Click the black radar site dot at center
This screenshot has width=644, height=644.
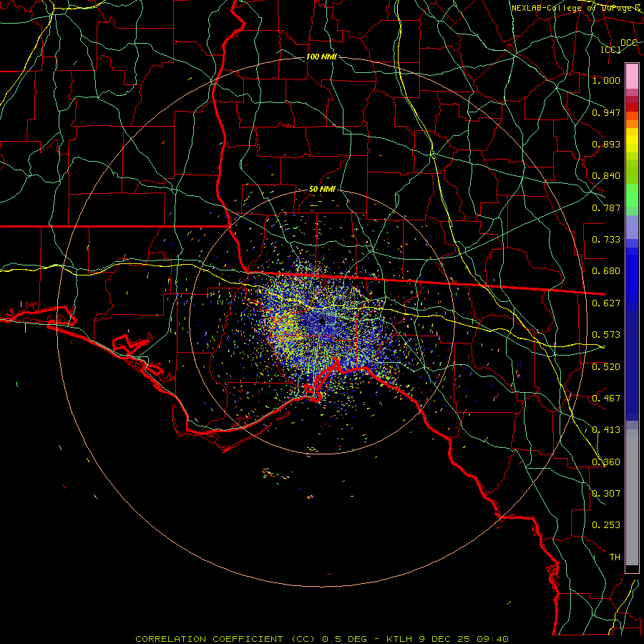click(323, 321)
